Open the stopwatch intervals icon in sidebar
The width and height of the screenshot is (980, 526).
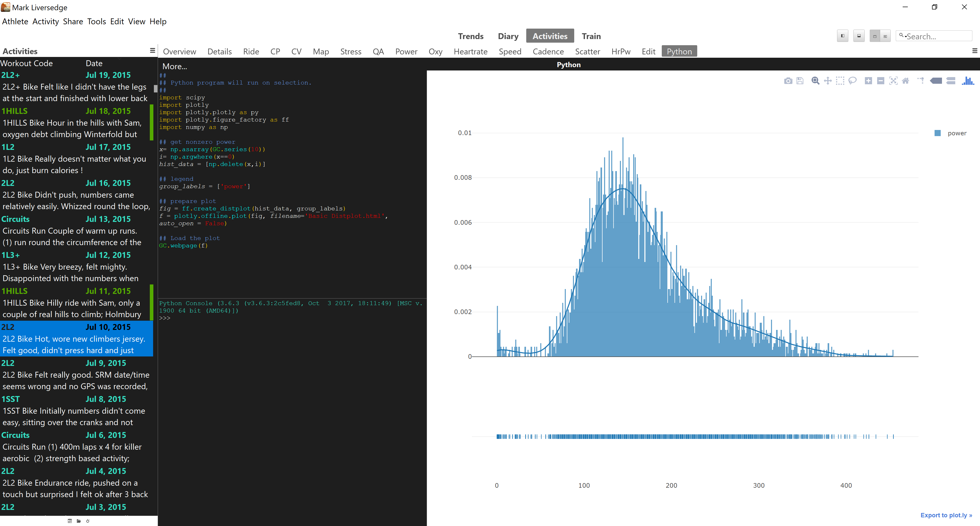(88, 521)
